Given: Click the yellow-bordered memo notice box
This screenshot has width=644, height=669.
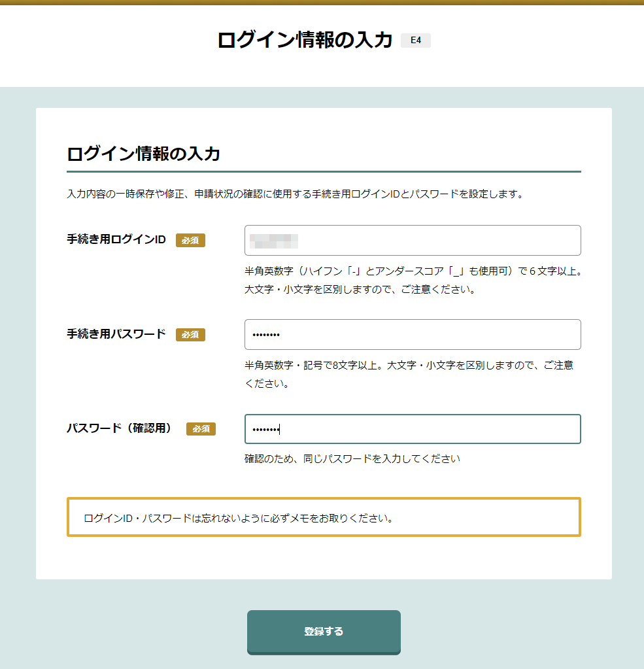Looking at the screenshot, I should (324, 517).
